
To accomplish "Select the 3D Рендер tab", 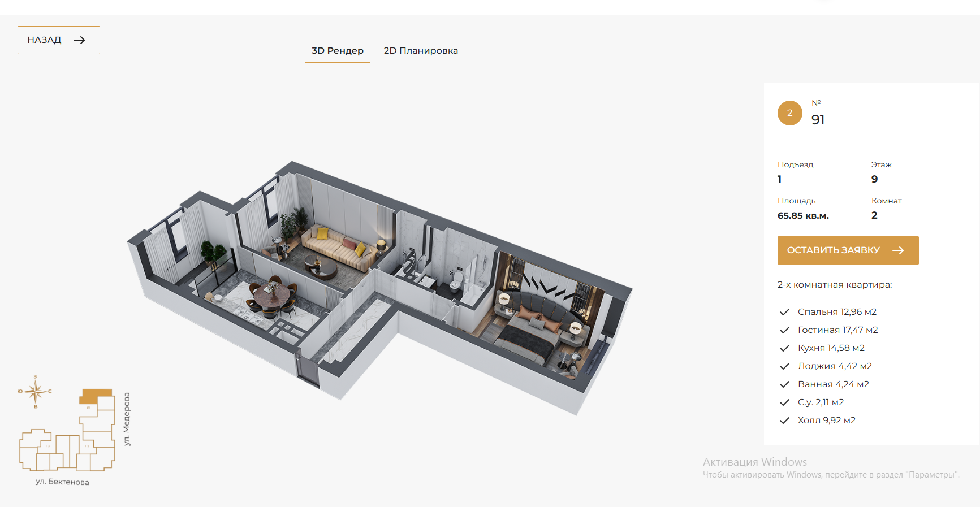I will [x=337, y=51].
